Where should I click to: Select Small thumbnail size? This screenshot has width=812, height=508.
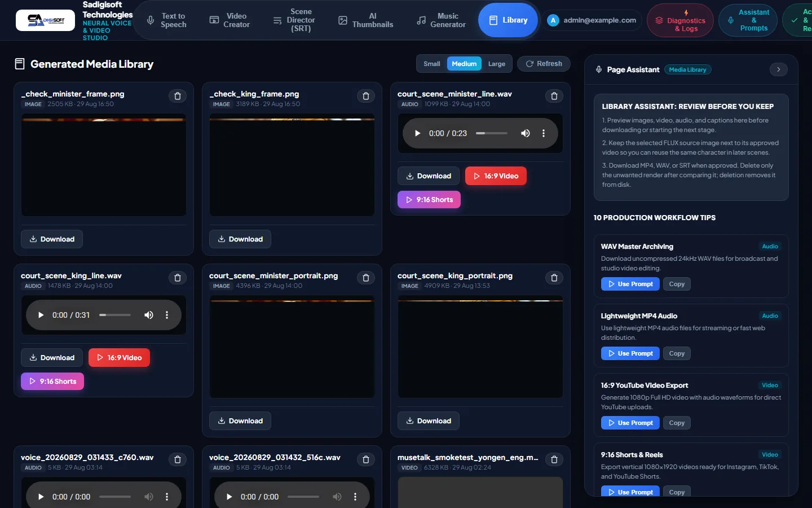point(432,64)
